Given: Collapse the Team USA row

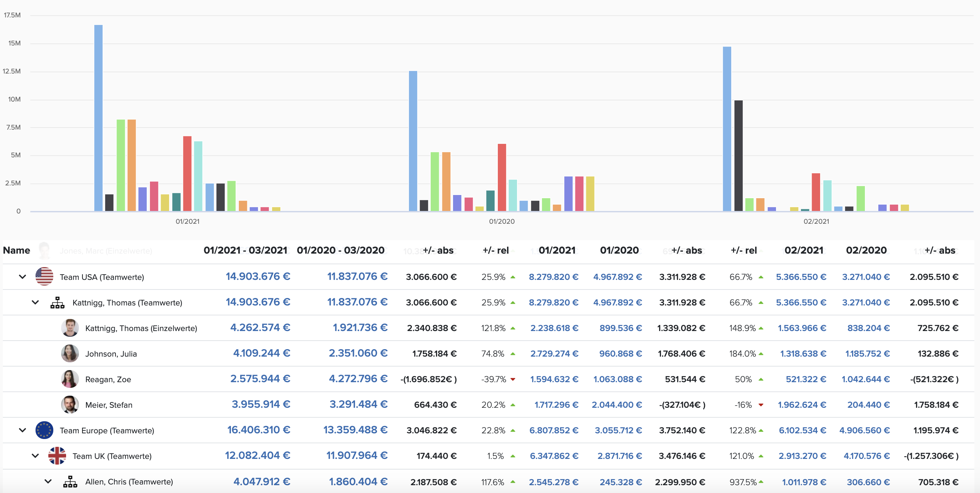Looking at the screenshot, I should [22, 277].
